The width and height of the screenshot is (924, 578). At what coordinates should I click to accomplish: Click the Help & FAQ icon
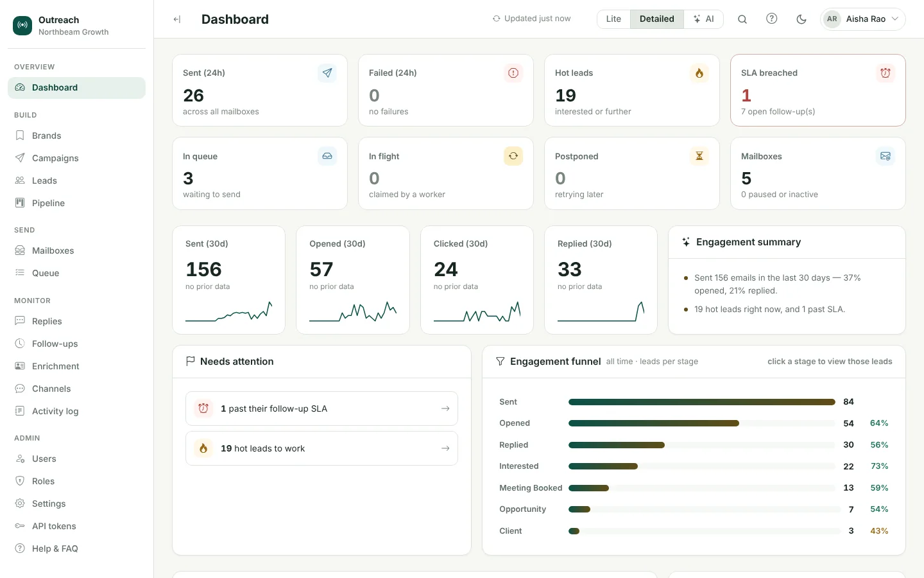coord(20,548)
